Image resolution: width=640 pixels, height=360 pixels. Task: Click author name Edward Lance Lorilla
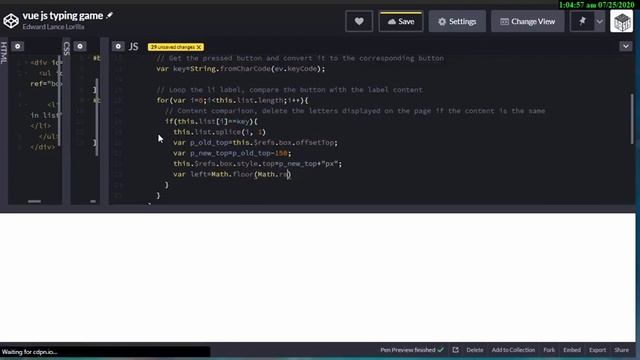[x=53, y=27]
